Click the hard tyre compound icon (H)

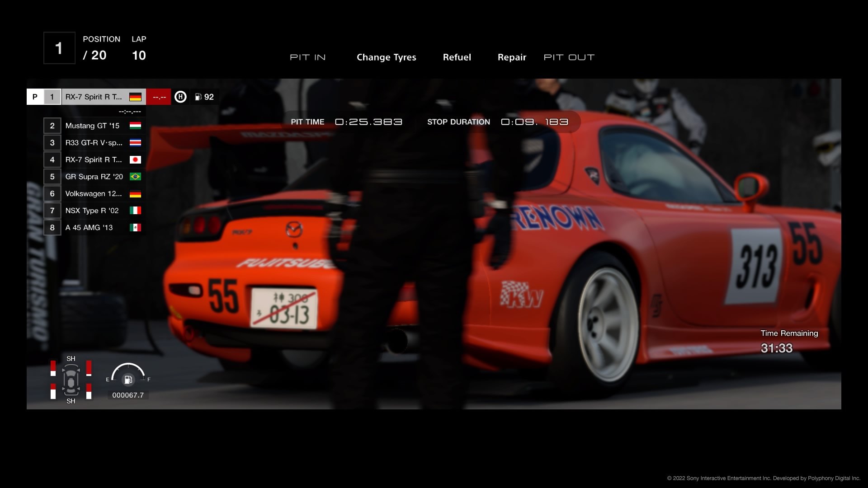point(180,97)
